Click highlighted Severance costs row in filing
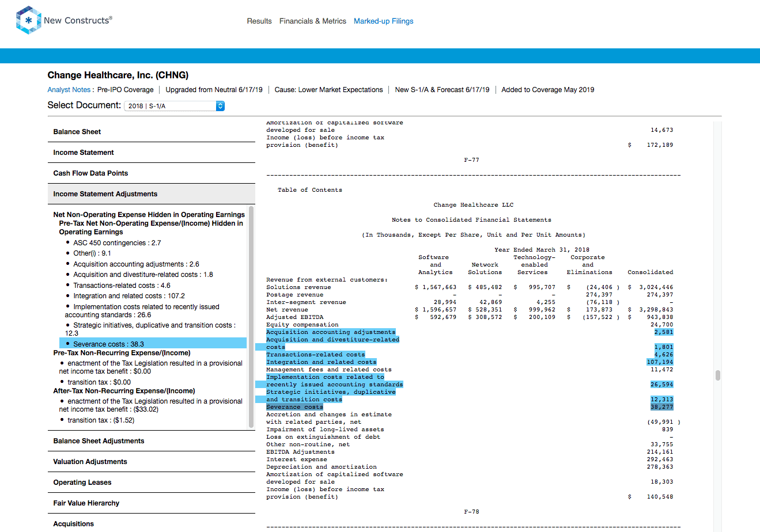The height and width of the screenshot is (532, 760). (294, 407)
